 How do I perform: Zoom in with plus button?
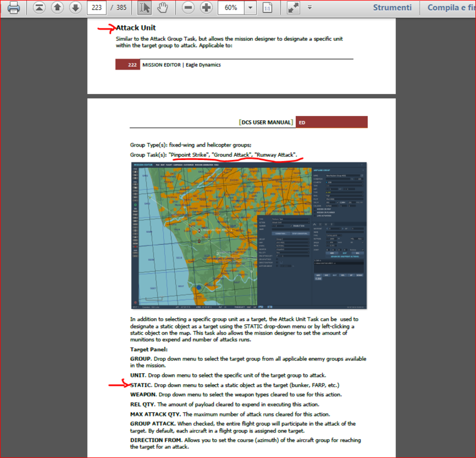coord(207,7)
